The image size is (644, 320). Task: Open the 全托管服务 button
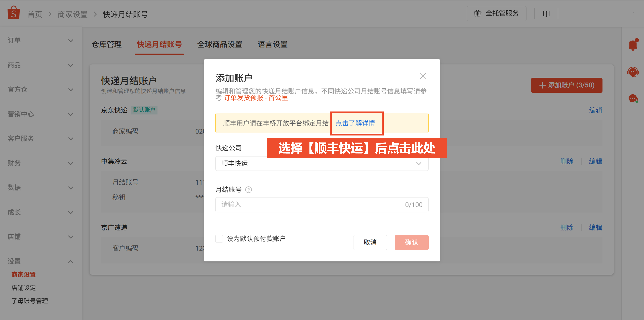pyautogui.click(x=496, y=13)
